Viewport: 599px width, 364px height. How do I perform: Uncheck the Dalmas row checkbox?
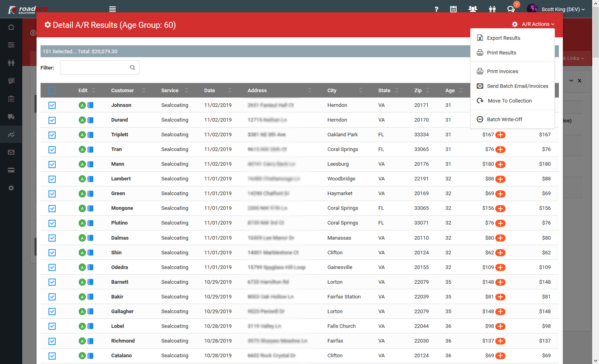tap(52, 238)
